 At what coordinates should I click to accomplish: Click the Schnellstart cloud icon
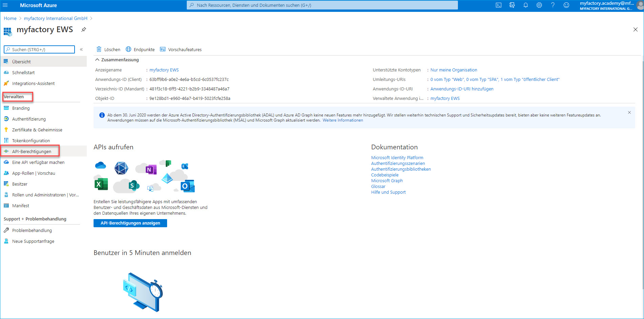[6, 72]
